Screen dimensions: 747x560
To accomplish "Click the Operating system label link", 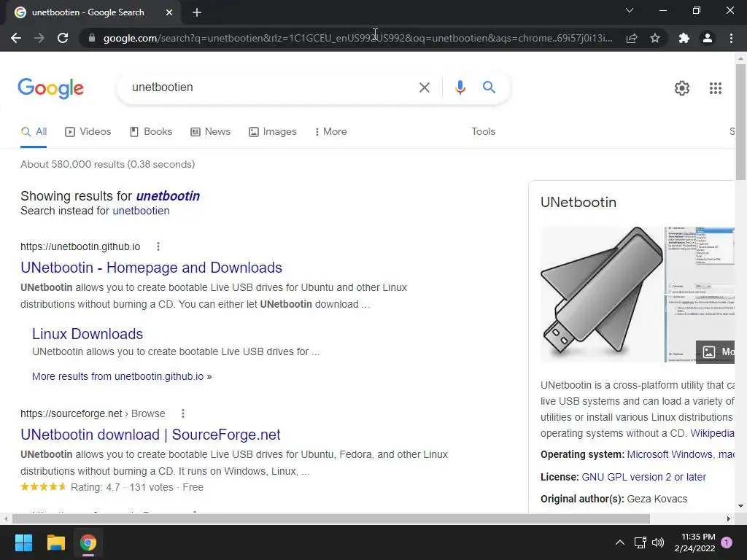I will tap(582, 455).
